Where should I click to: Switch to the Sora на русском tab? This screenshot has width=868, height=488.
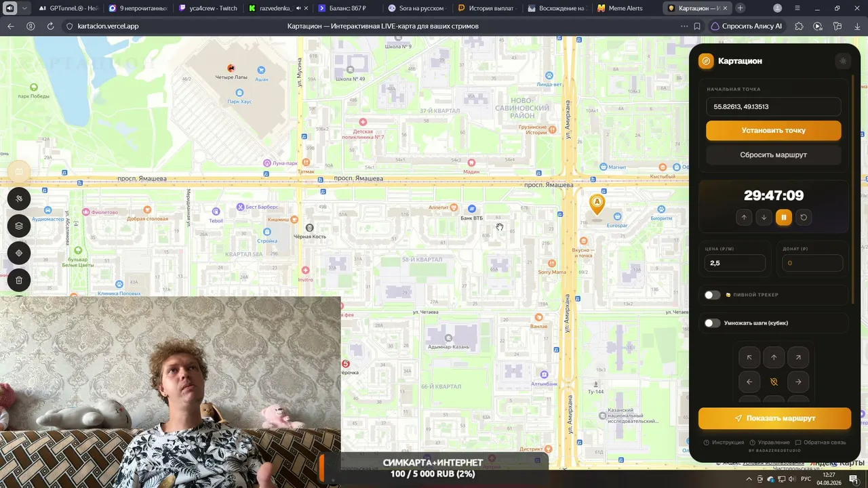coord(416,8)
